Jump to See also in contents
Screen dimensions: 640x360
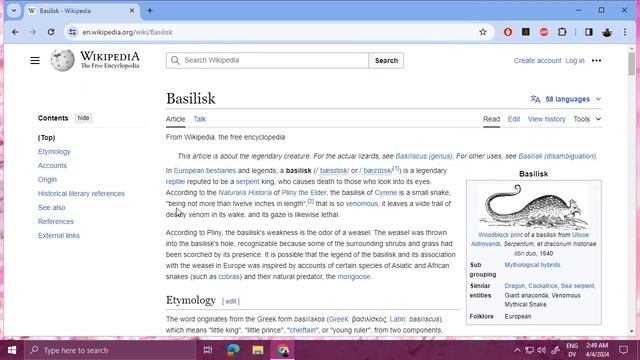coord(51,207)
